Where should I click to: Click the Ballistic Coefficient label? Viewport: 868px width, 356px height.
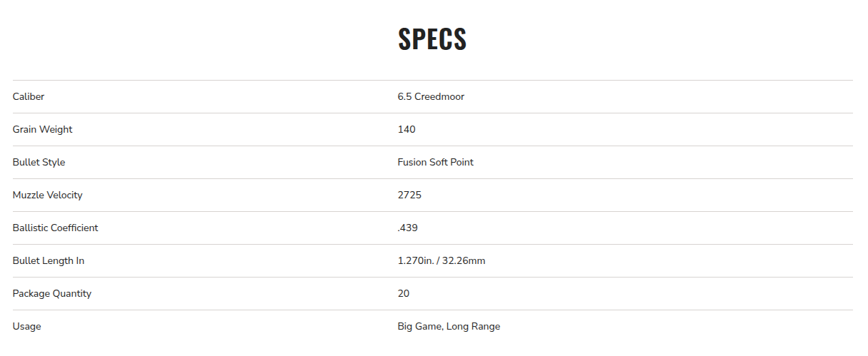pos(55,228)
